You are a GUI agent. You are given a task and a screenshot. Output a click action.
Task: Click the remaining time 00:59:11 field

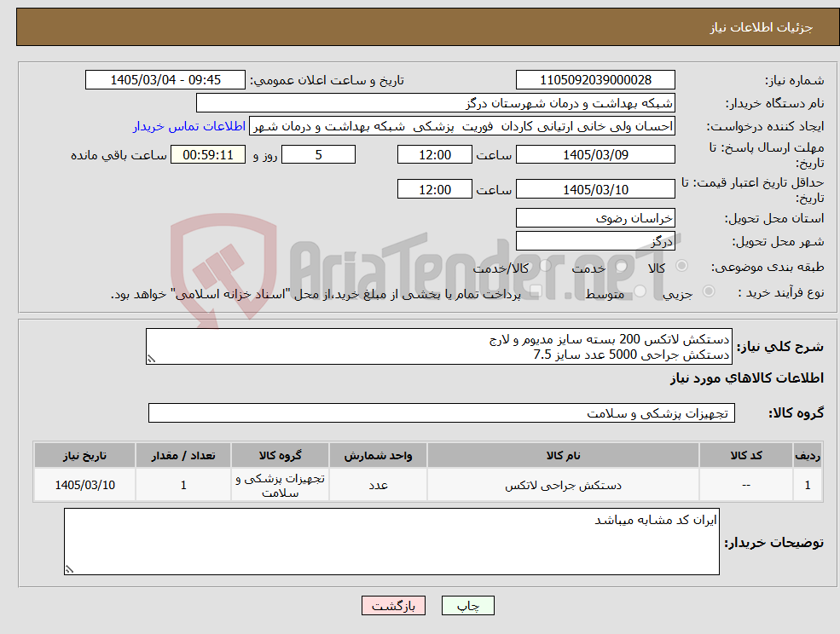pos(208,155)
